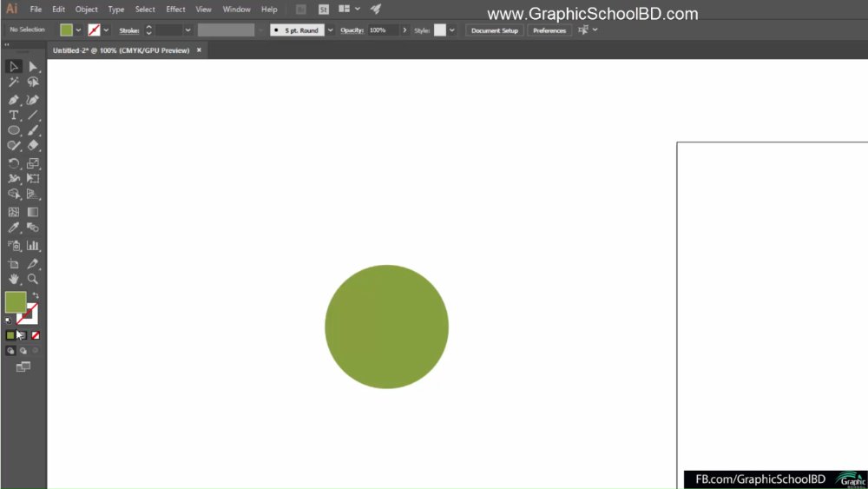This screenshot has width=868, height=489.
Task: Close the Untitled-2 document tab
Action: [x=199, y=50]
